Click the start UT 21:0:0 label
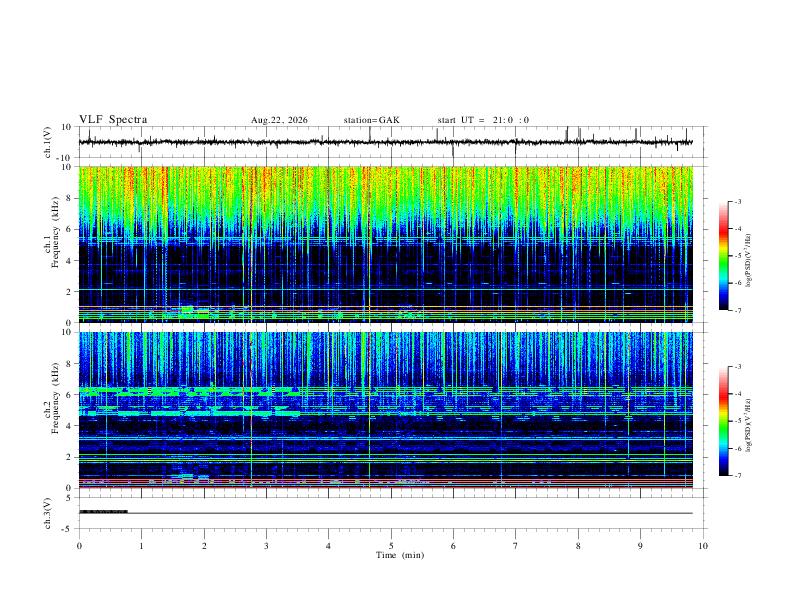 pos(483,120)
